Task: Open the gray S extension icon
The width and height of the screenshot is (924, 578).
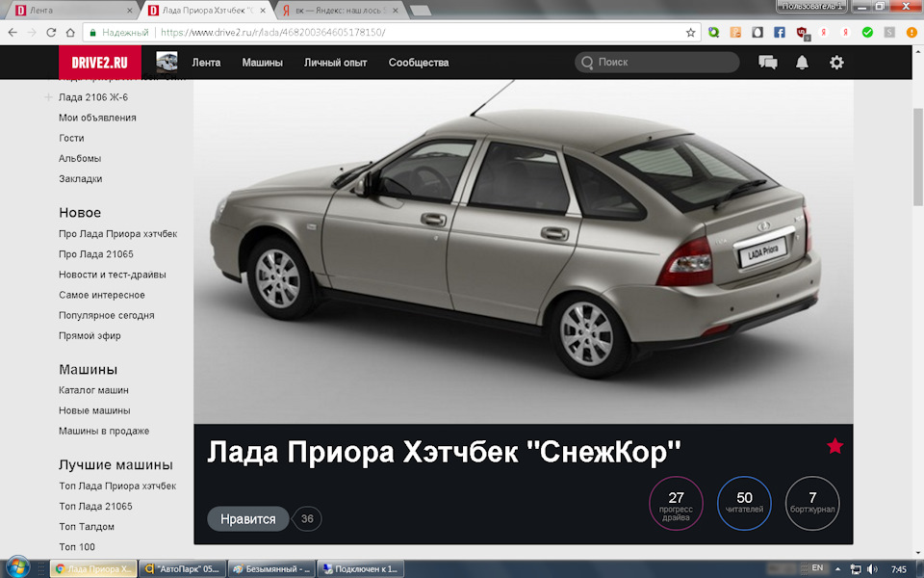Action: (889, 33)
